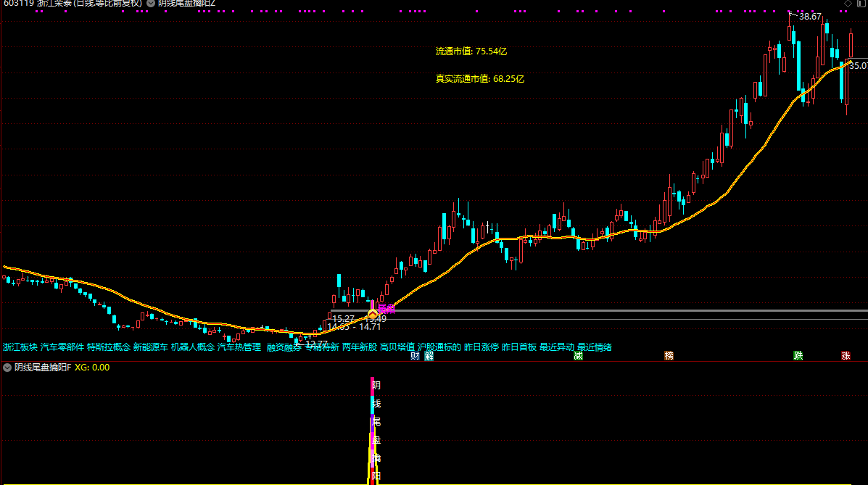Click the 跌 event marker icon
Viewport: 868px width, 485px height.
point(798,356)
